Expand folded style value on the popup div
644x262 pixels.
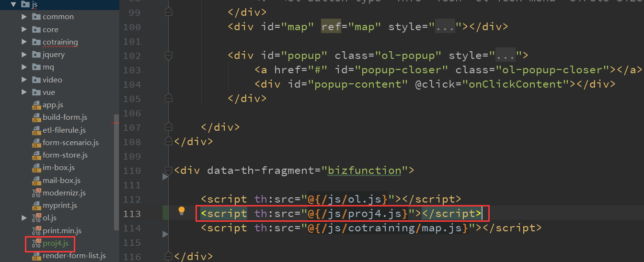click(506, 56)
